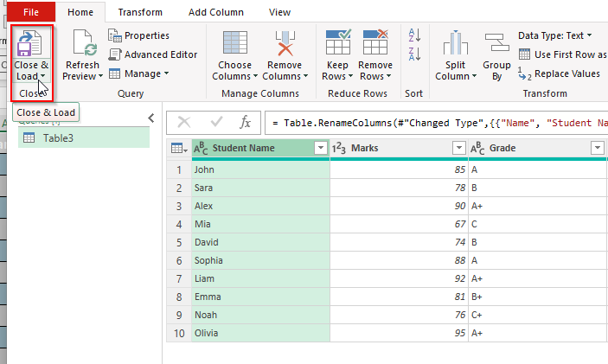The image size is (608, 364).
Task: Switch to the Transform tab
Action: (139, 12)
